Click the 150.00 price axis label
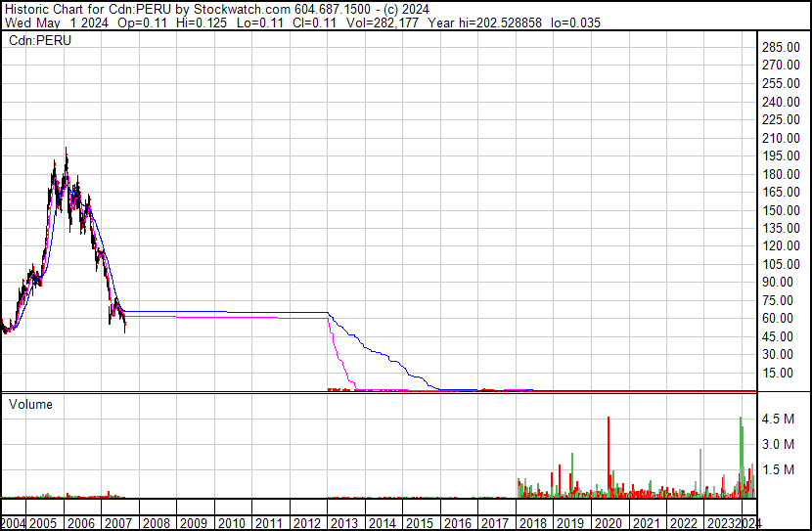The image size is (812, 531). (781, 210)
